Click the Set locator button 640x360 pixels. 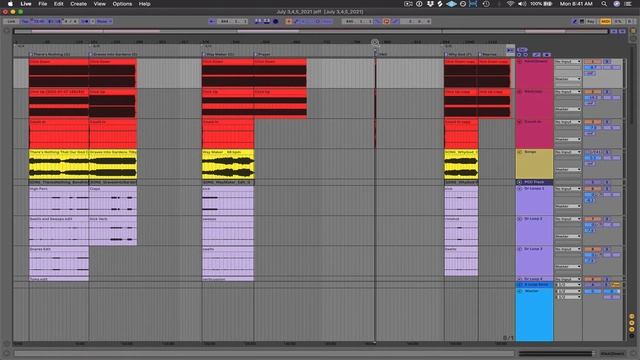point(522,49)
